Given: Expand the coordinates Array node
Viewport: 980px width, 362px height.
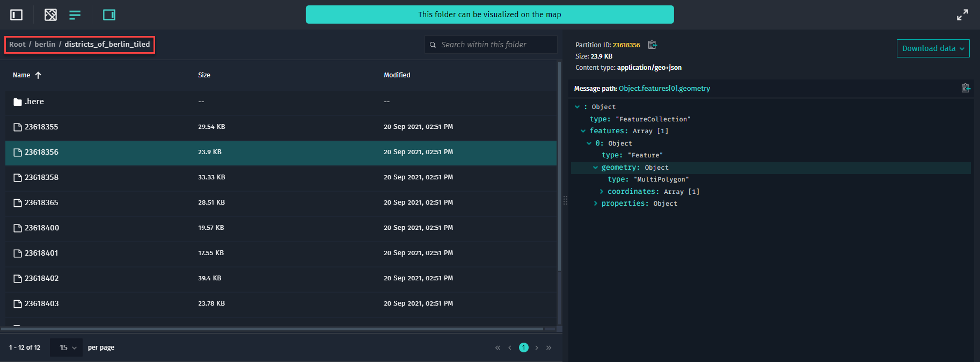Looking at the screenshot, I should click(601, 192).
